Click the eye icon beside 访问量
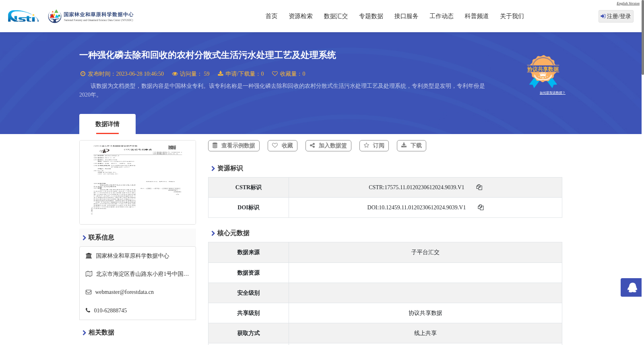Screen dimensions: 644x345 coord(175,74)
